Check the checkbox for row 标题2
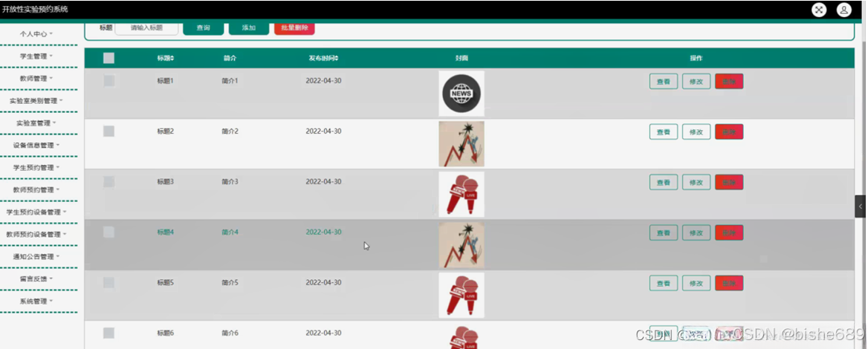 click(x=109, y=131)
